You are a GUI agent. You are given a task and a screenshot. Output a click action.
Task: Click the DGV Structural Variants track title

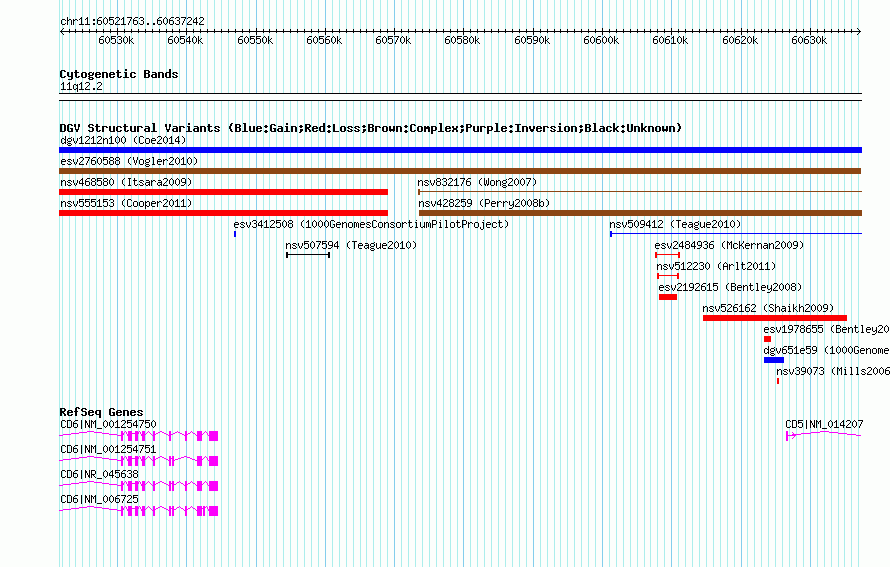[x=370, y=128]
